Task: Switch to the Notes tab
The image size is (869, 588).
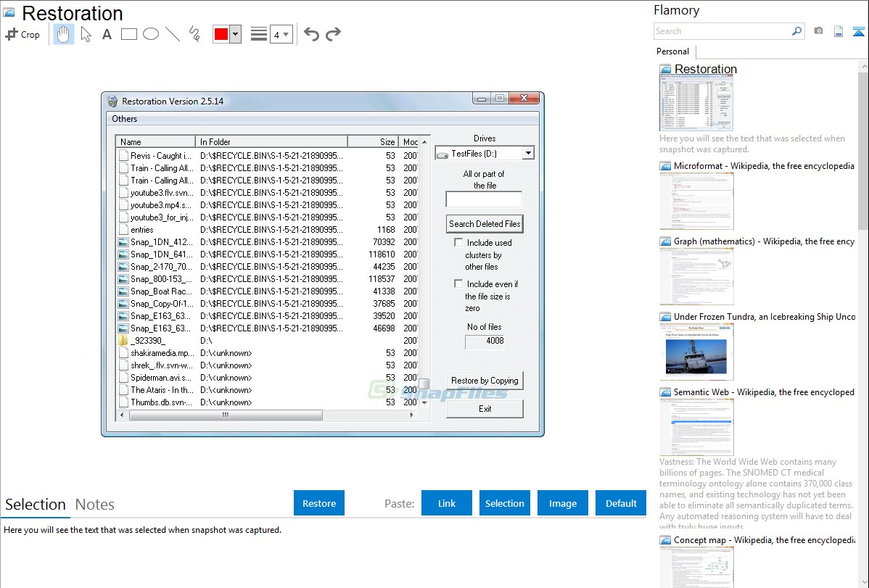Action: pos(95,505)
